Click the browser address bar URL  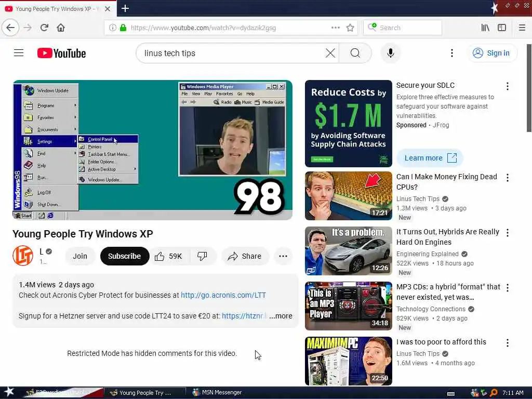point(204,28)
